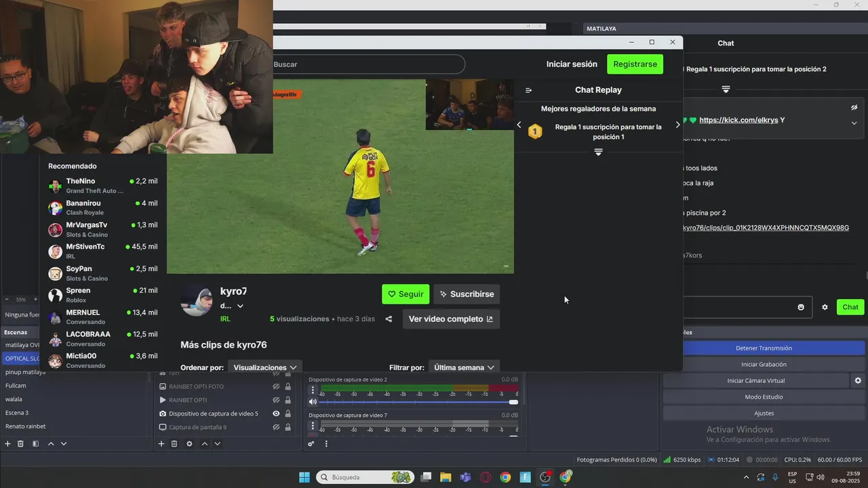
Task: Click the Kick Buscar search field
Action: [368, 64]
